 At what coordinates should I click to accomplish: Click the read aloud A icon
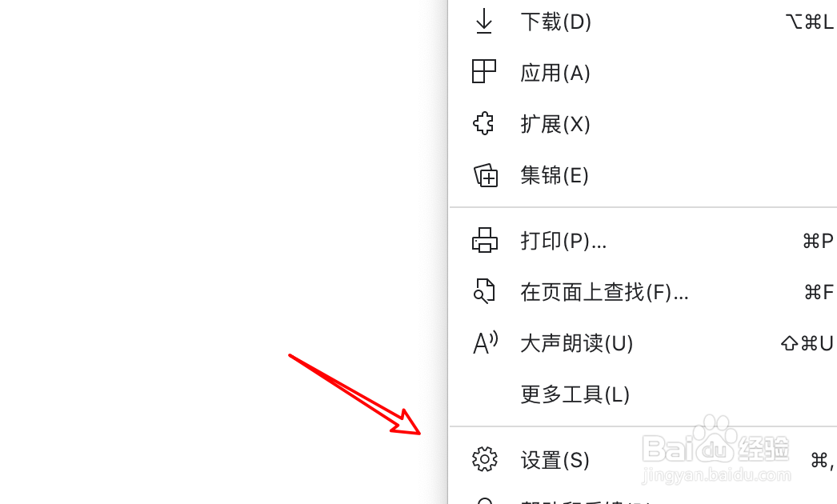click(485, 342)
